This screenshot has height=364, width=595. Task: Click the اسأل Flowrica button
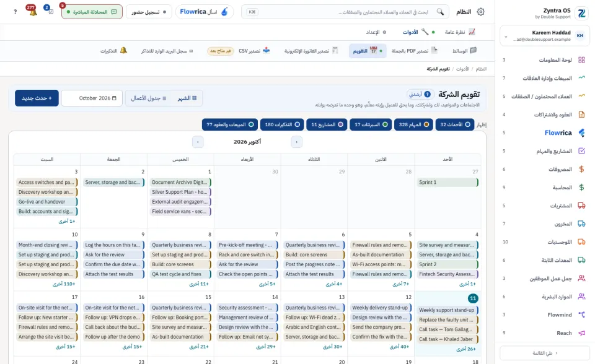tap(205, 12)
